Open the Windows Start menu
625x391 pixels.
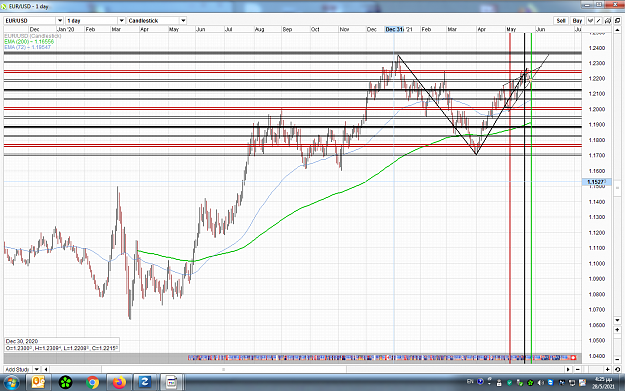[x=11, y=383]
